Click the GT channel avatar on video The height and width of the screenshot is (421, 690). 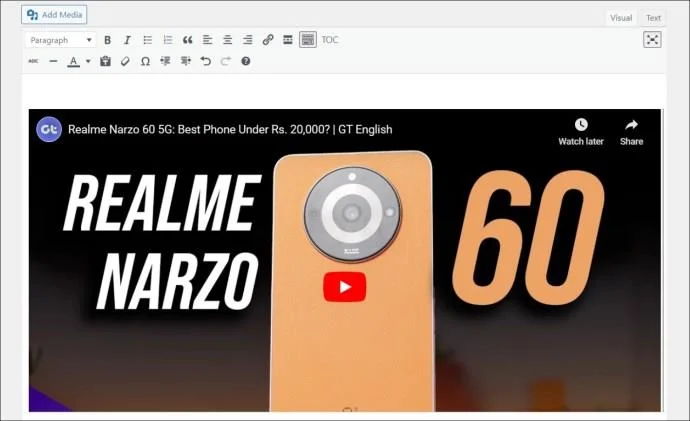coord(49,129)
